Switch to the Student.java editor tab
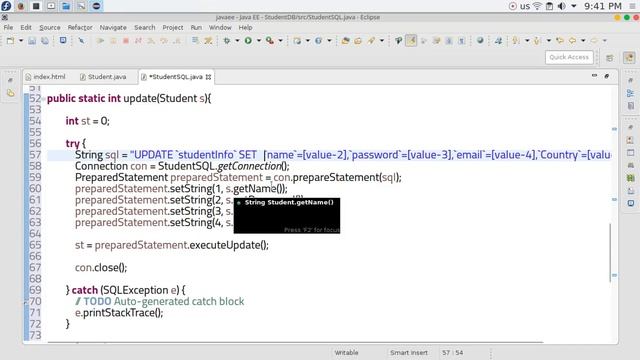640x360 pixels. pos(104,77)
